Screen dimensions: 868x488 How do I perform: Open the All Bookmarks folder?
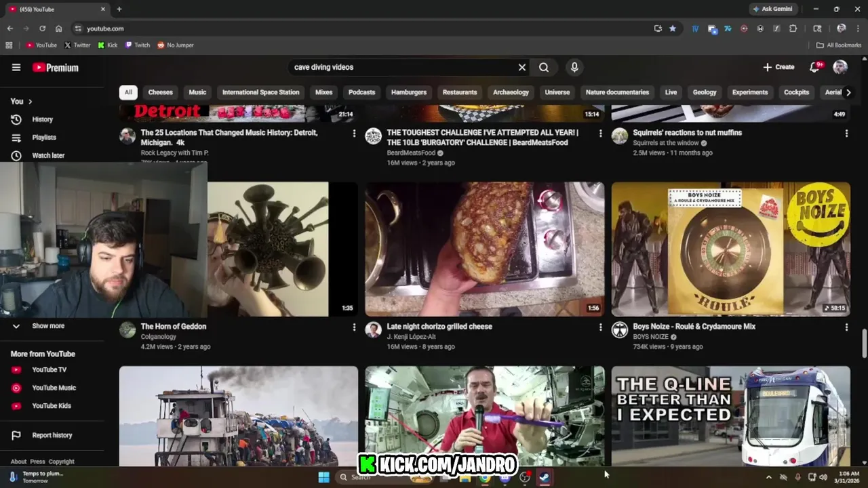839,45
